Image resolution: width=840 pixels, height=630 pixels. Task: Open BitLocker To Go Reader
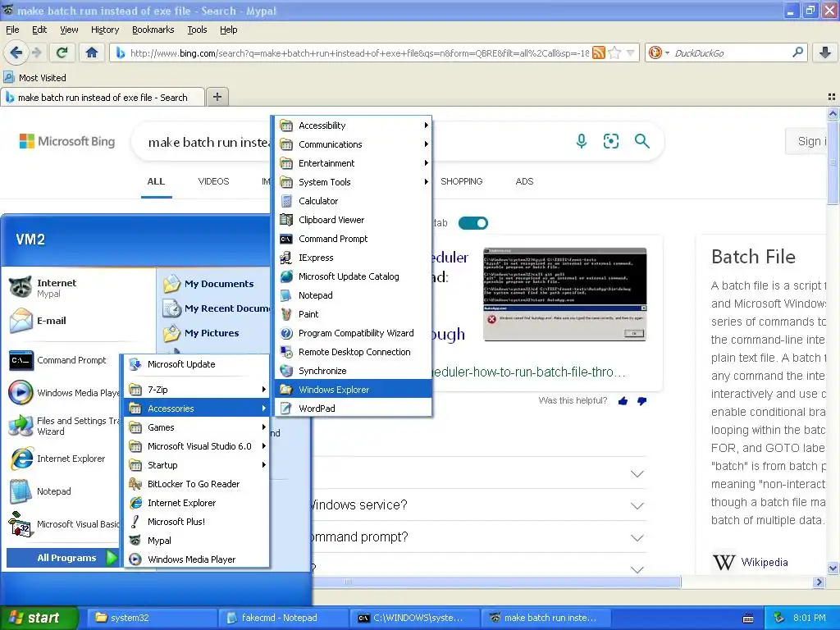click(197, 484)
